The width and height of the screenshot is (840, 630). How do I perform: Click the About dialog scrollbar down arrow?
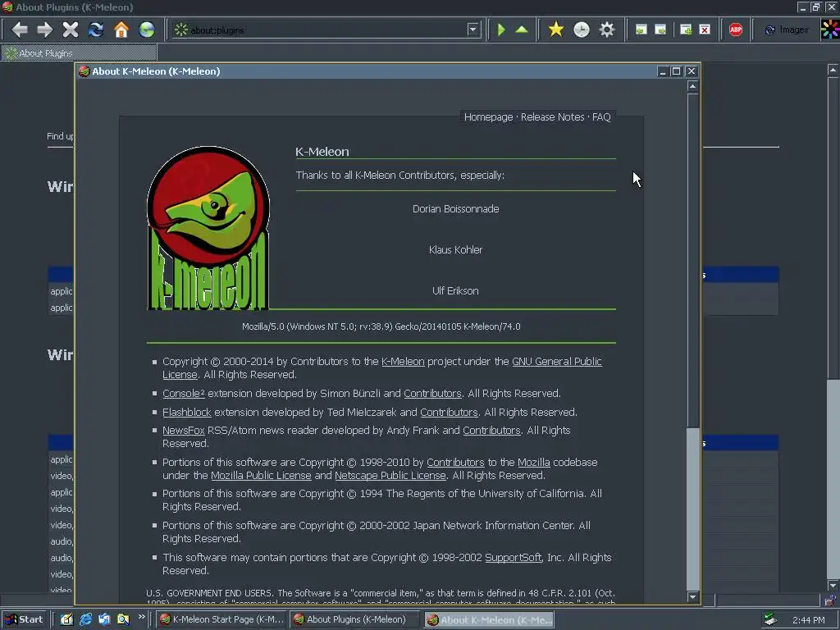pyautogui.click(x=692, y=596)
